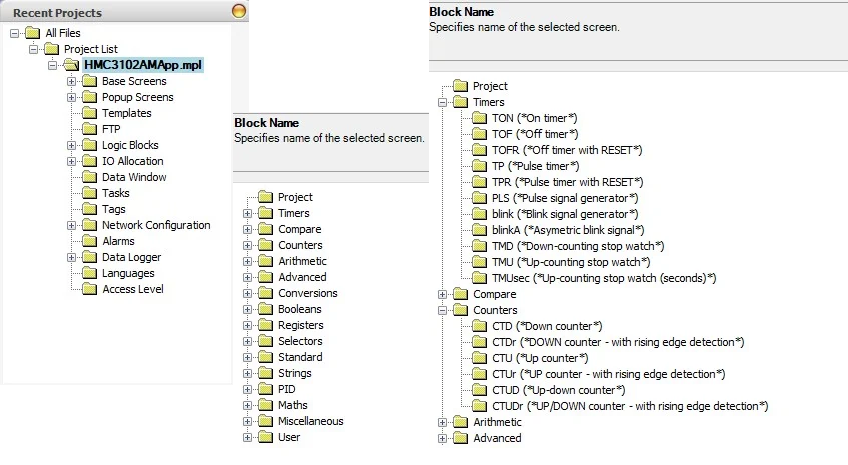Click the orange round button in Recent Projects header
This screenshot has height=465, width=848.
click(238, 11)
